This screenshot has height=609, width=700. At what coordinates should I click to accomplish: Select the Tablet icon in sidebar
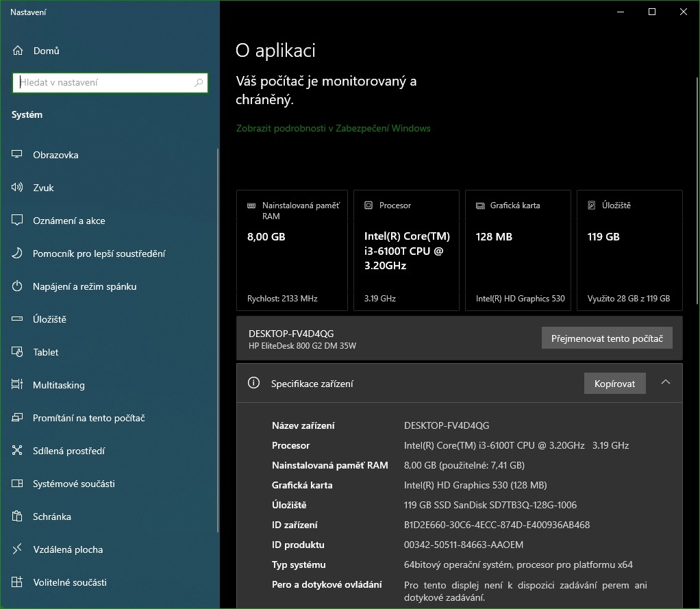click(18, 352)
